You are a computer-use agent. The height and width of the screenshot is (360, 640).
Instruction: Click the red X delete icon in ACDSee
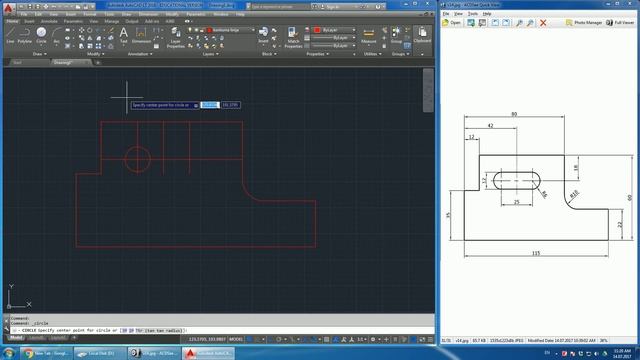(543, 23)
